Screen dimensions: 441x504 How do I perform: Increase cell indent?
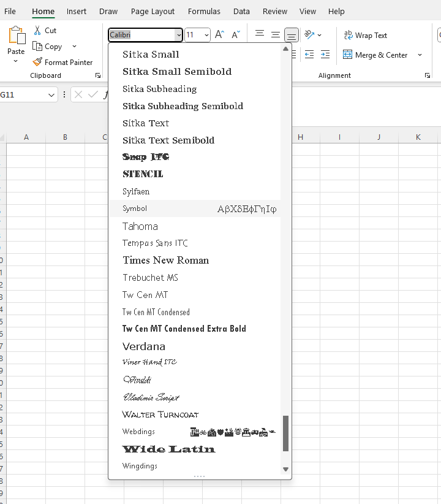(325, 55)
